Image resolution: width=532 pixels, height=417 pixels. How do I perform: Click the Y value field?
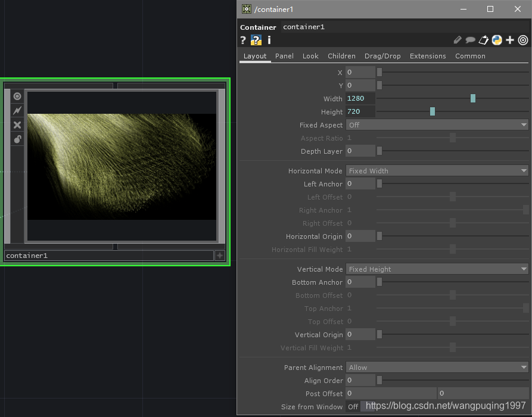(x=360, y=85)
